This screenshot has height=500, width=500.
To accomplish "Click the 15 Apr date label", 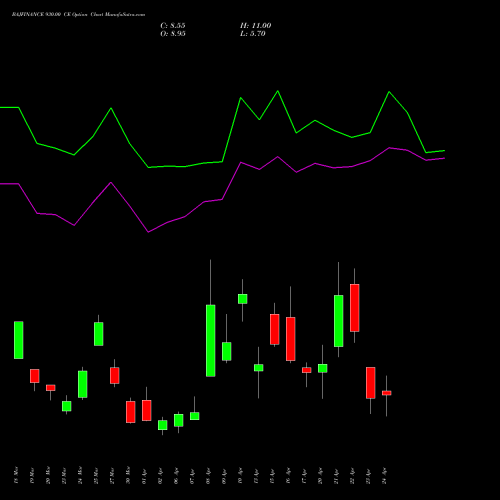I will pyautogui.click(x=272, y=476).
